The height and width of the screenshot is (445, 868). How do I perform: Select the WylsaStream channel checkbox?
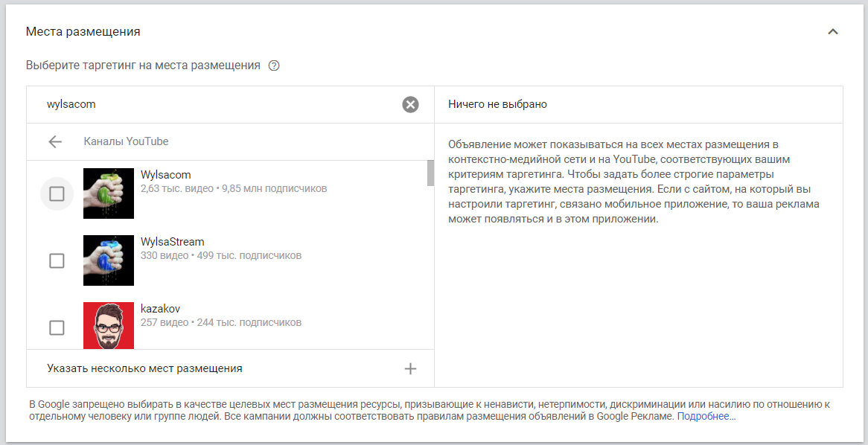tap(57, 261)
